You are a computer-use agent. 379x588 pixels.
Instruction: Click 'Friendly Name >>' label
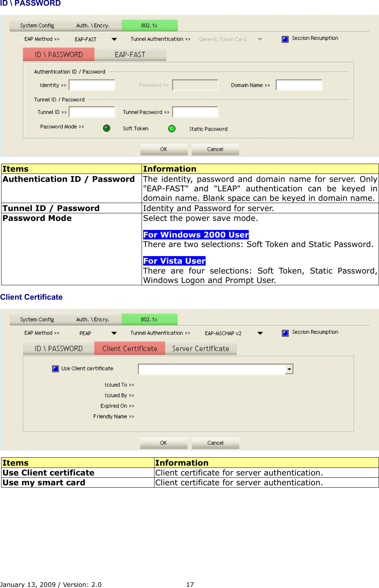click(114, 416)
